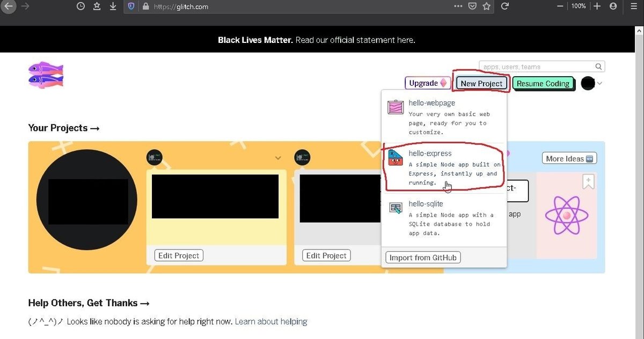Open the Your Projects heading link
Screen dimensions: 644x339
click(x=64, y=128)
